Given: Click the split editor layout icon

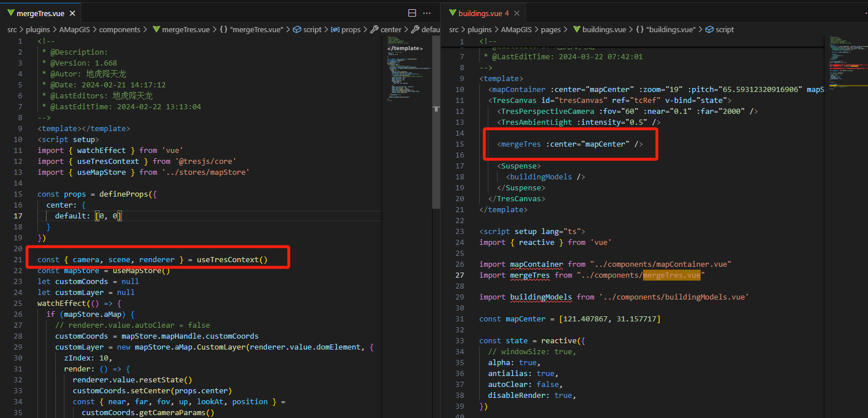Looking at the screenshot, I should (x=412, y=13).
